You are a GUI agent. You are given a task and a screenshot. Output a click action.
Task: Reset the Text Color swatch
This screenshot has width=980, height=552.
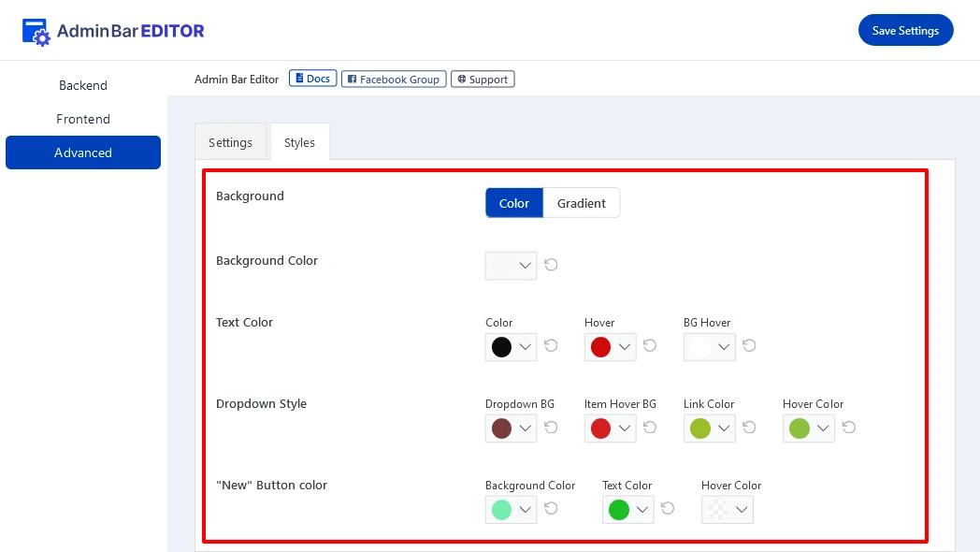coord(551,346)
